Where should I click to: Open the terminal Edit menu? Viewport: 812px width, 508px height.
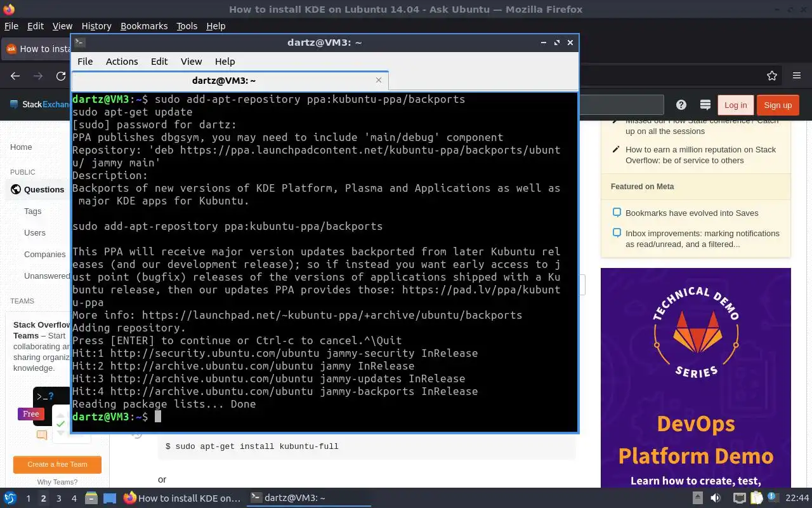coord(159,62)
